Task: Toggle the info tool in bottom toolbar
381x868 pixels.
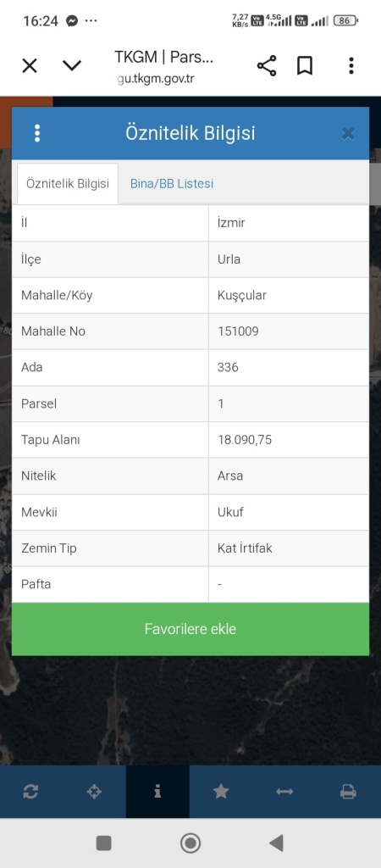Action: [157, 792]
